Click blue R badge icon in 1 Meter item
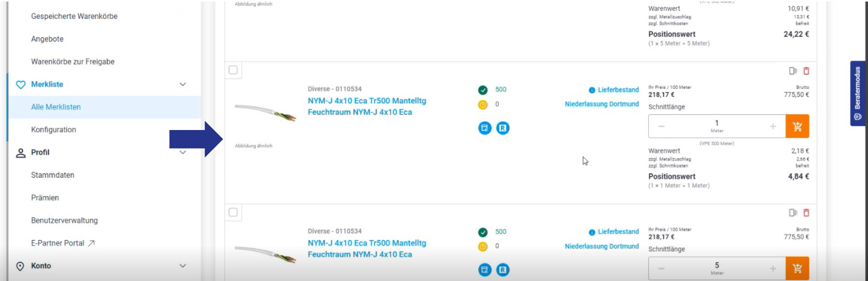The image size is (868, 281). click(x=503, y=128)
